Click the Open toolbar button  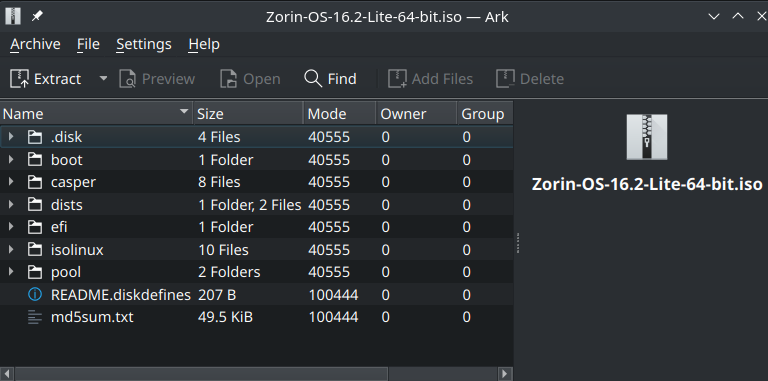point(250,79)
